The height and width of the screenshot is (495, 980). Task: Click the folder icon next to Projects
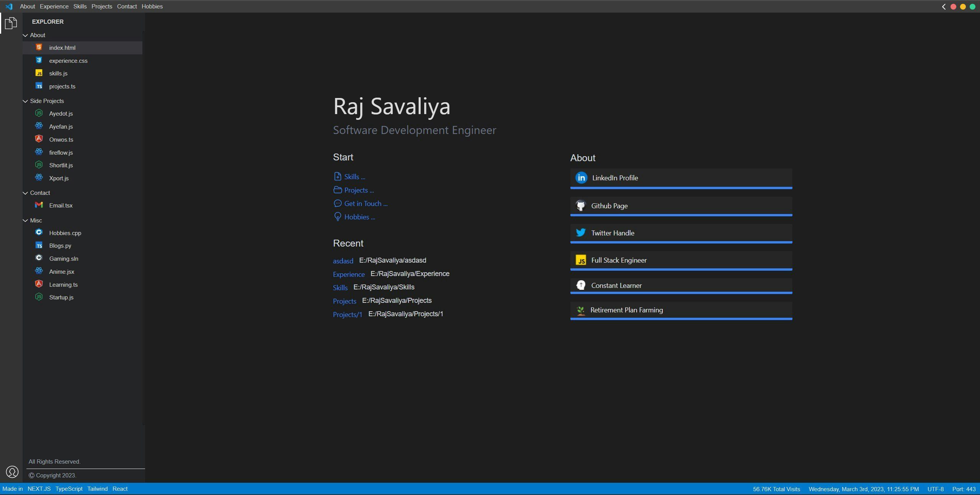[x=337, y=190]
